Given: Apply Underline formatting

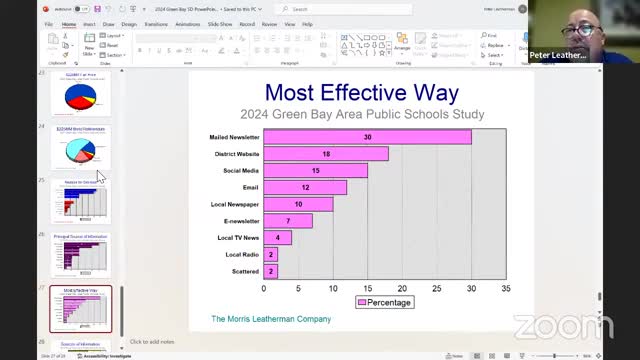Looking at the screenshot, I should click(x=159, y=51).
